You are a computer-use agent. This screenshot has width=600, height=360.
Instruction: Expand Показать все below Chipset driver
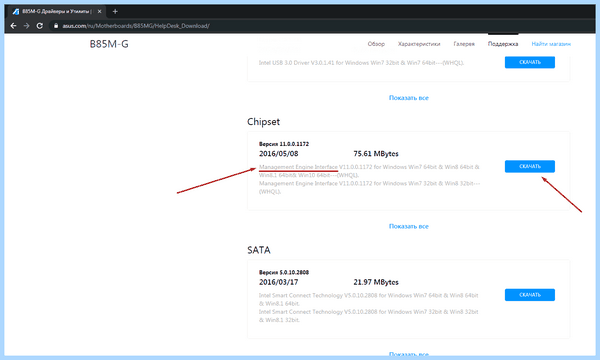[409, 226]
